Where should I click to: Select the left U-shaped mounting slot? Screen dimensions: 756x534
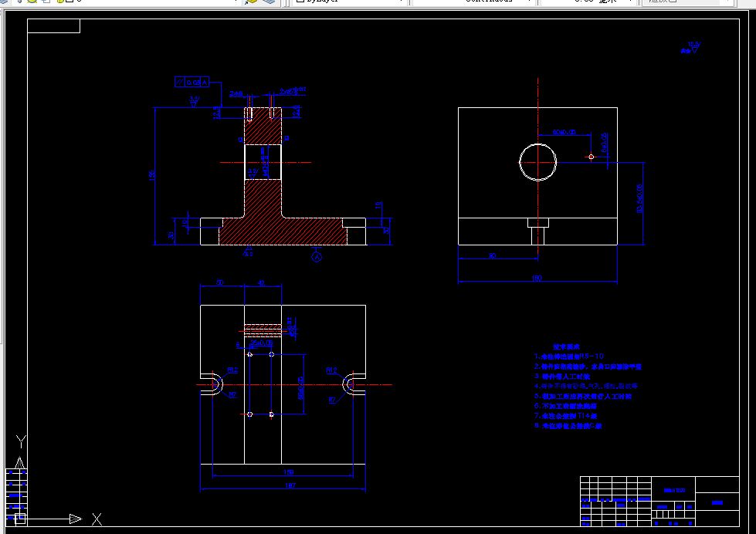coord(212,384)
